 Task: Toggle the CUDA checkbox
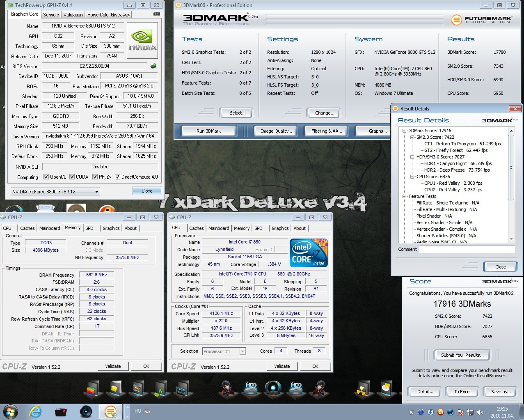(x=72, y=177)
